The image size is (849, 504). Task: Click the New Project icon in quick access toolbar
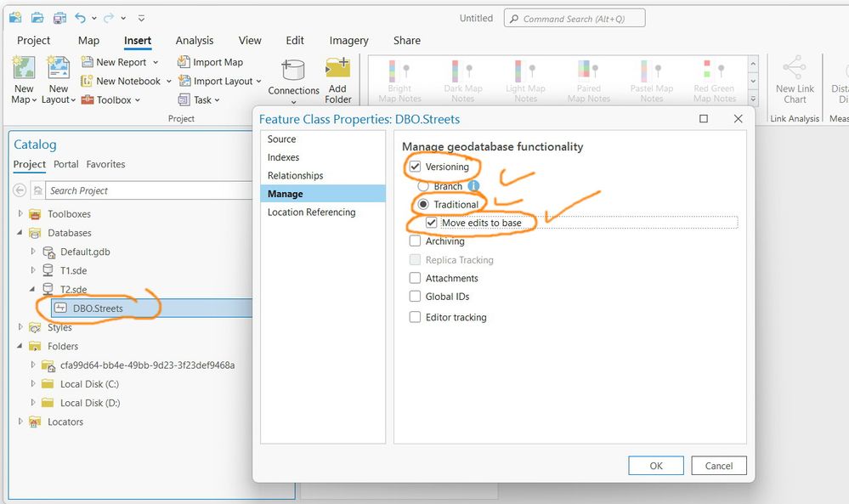pos(15,18)
